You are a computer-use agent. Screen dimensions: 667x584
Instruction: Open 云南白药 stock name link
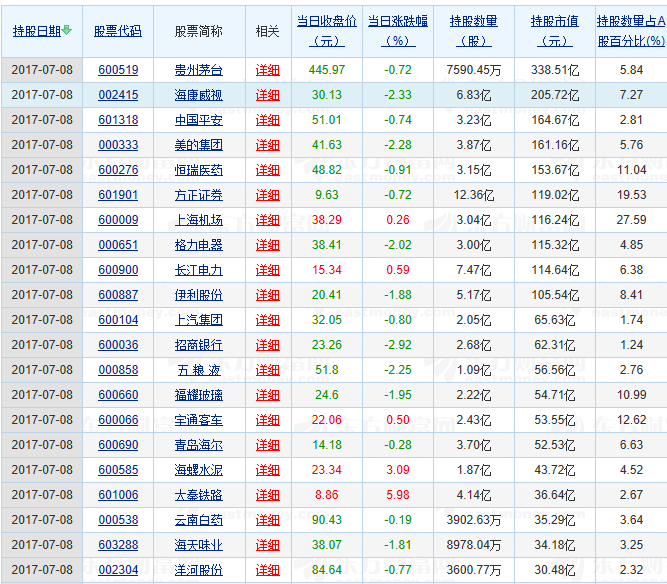pyautogui.click(x=198, y=520)
